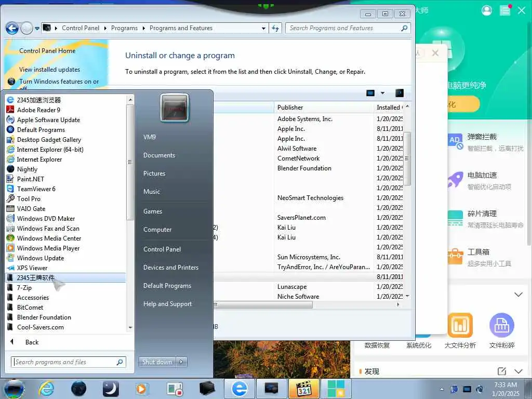Screen dimensions: 532x399
Task: Open Windows Fax and Scan
Action: pyautogui.click(x=48, y=229)
